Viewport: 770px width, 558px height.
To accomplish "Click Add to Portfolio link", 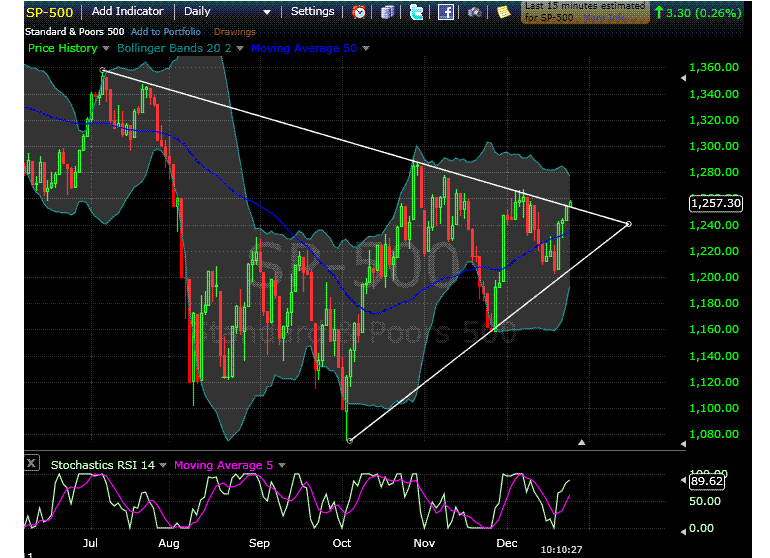I will tap(166, 32).
